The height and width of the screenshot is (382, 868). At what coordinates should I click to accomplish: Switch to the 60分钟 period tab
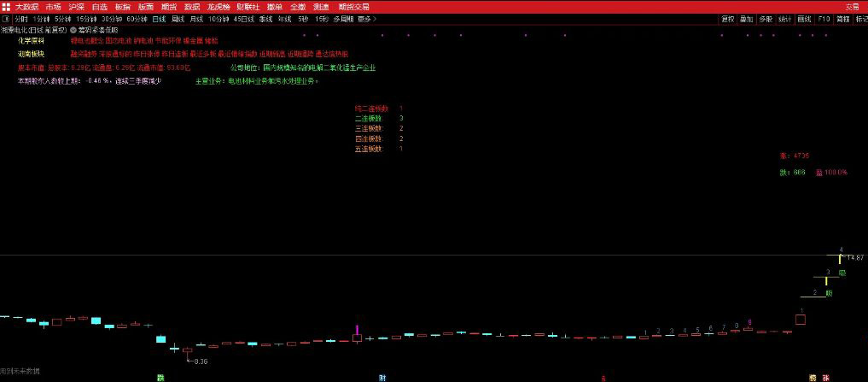coord(137,18)
